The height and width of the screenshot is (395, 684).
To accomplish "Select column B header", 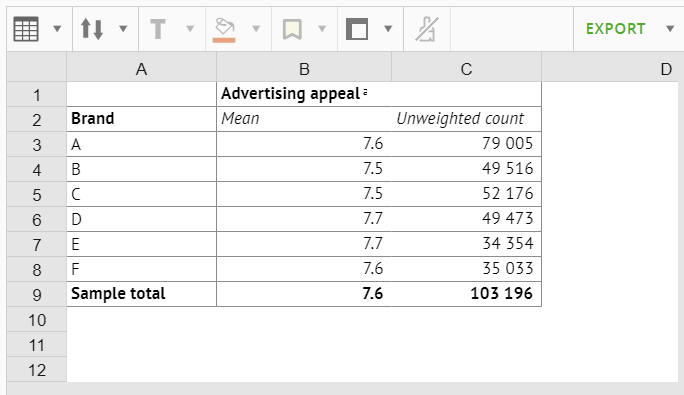I will (x=304, y=69).
